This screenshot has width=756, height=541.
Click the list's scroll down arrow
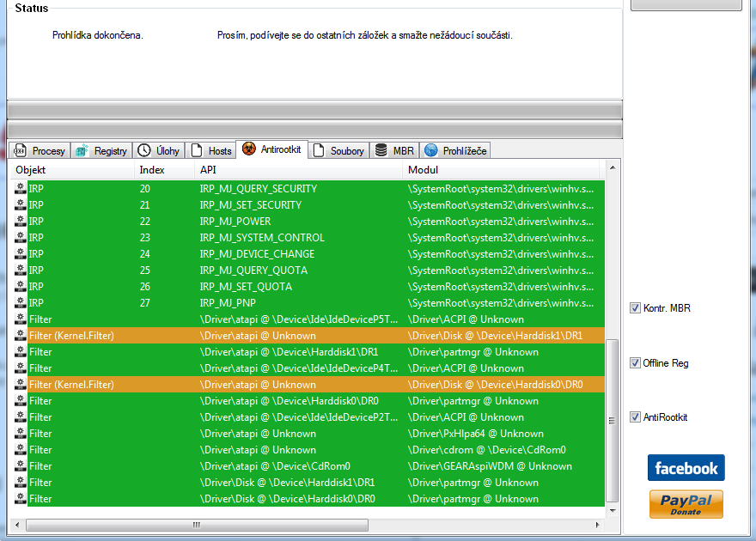(x=613, y=511)
